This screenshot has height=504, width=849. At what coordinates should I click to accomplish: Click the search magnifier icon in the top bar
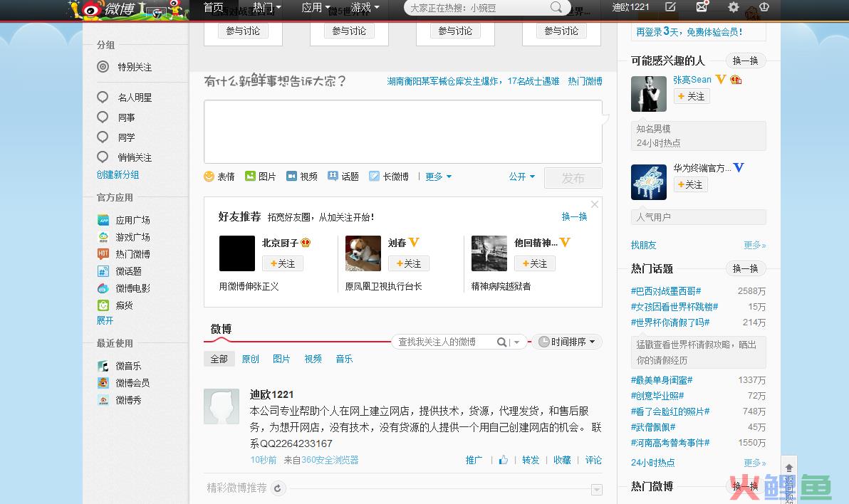(x=556, y=8)
